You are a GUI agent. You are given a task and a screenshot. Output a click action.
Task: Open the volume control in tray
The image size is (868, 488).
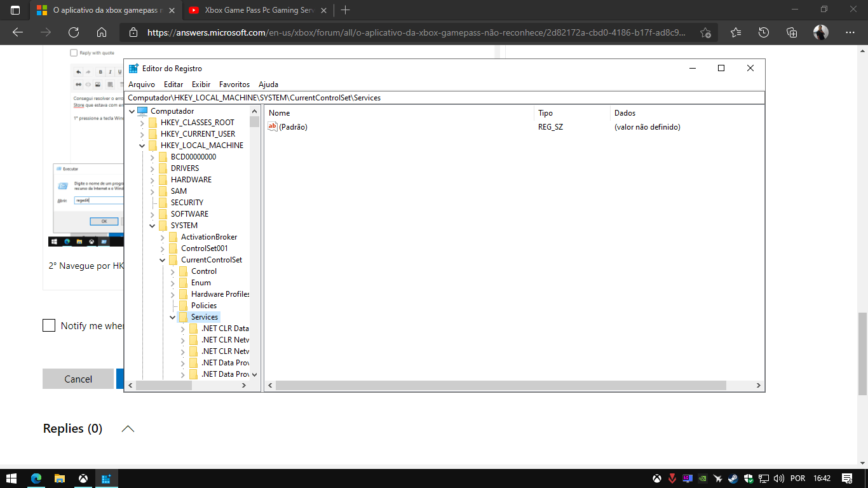coord(778,478)
